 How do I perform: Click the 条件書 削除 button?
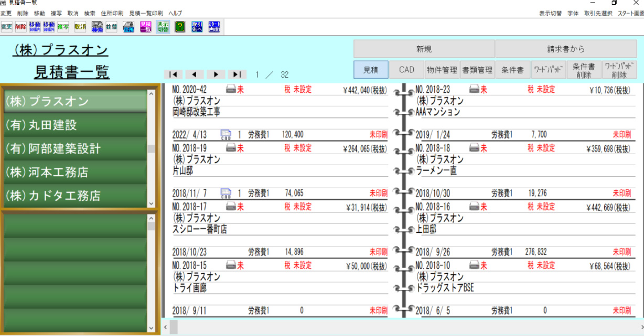[x=584, y=70]
